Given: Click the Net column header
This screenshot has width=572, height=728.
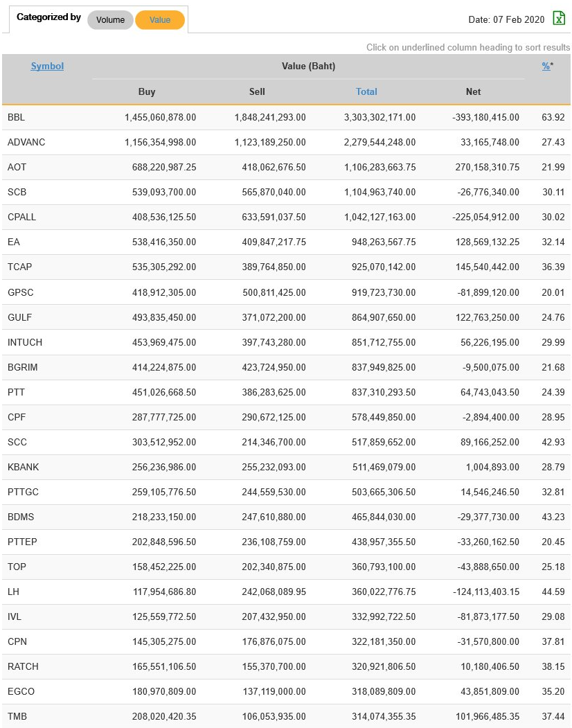Looking at the screenshot, I should pos(474,91).
